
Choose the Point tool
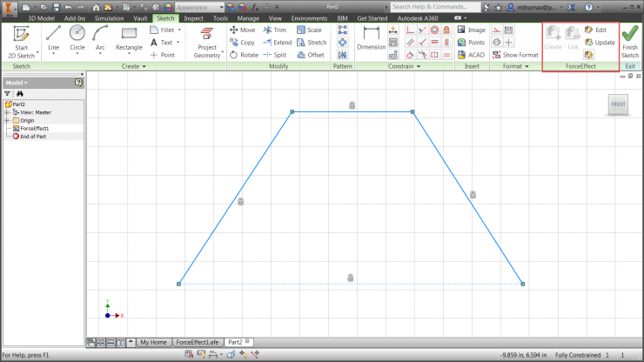tap(163, 55)
